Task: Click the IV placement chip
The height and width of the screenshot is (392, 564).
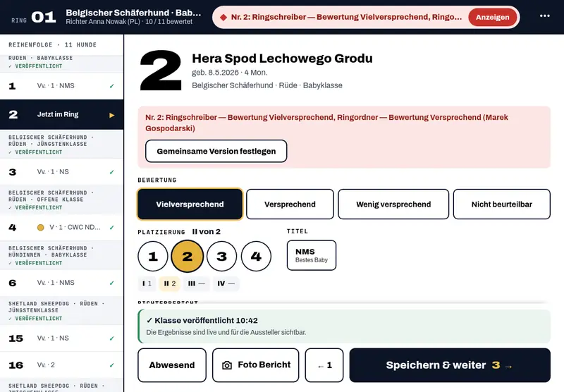Action: (x=226, y=283)
